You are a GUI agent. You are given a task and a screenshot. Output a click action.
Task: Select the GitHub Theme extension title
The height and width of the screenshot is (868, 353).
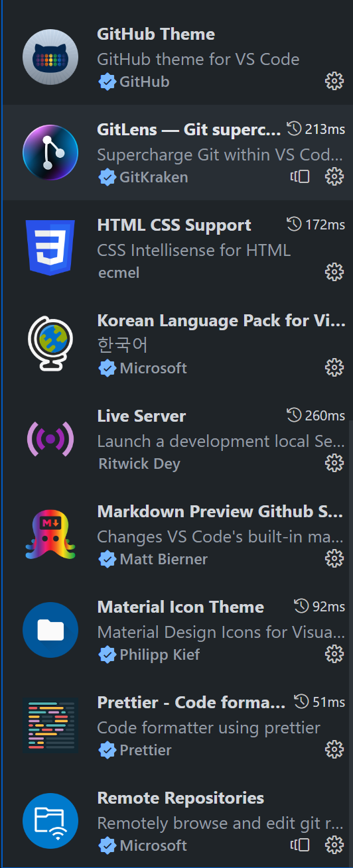pos(156,34)
